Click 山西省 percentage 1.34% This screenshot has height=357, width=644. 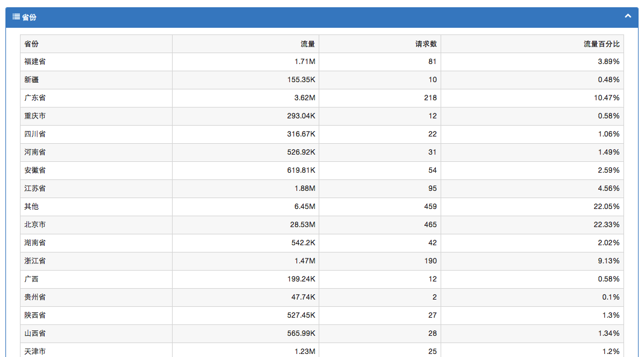pos(608,333)
